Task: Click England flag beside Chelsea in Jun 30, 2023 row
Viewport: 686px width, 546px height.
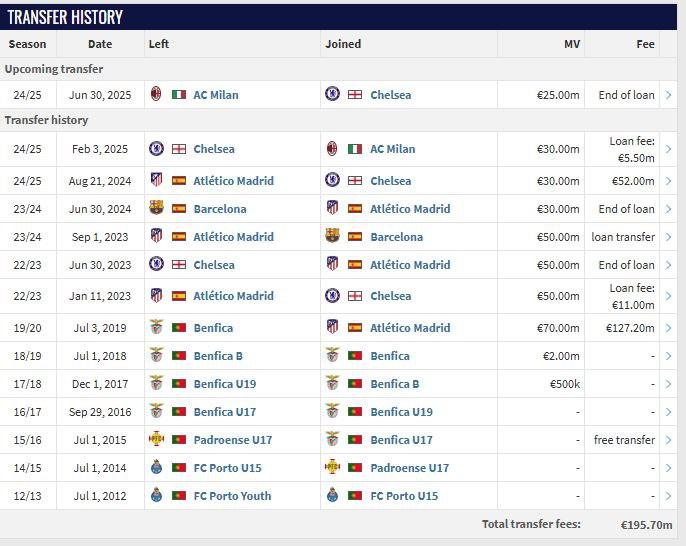Action: click(x=179, y=265)
